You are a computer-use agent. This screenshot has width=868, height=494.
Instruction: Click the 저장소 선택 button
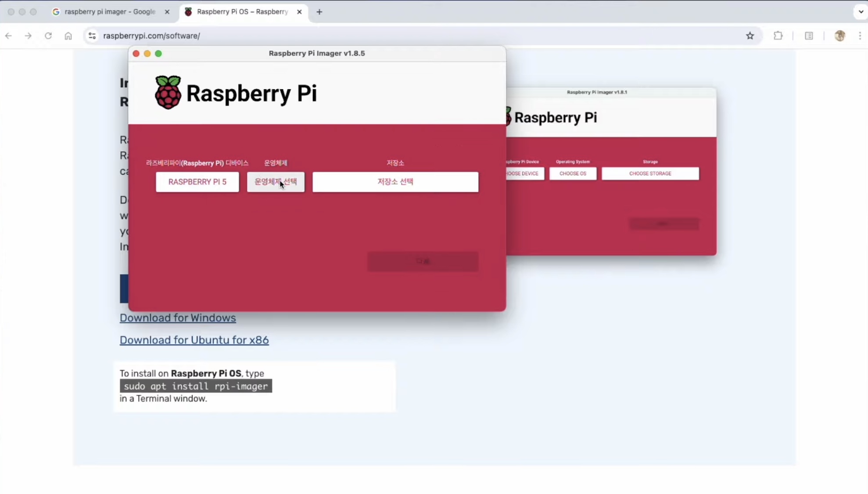(395, 182)
